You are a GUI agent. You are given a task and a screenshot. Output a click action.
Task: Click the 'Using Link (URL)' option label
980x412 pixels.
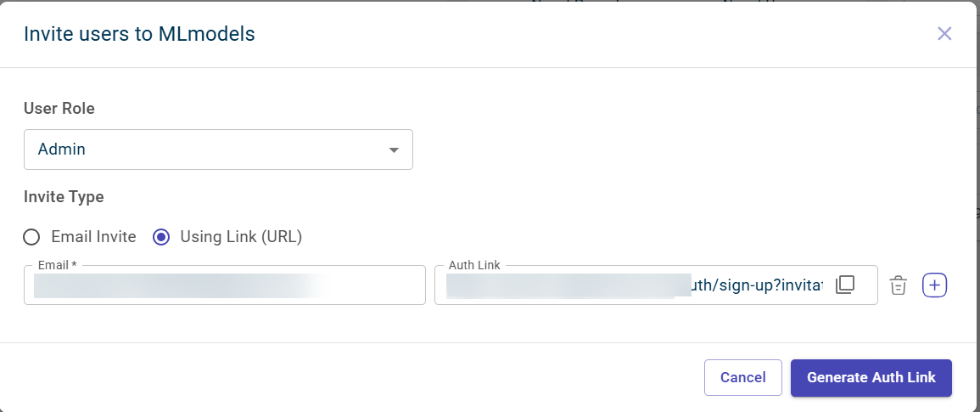tap(241, 237)
